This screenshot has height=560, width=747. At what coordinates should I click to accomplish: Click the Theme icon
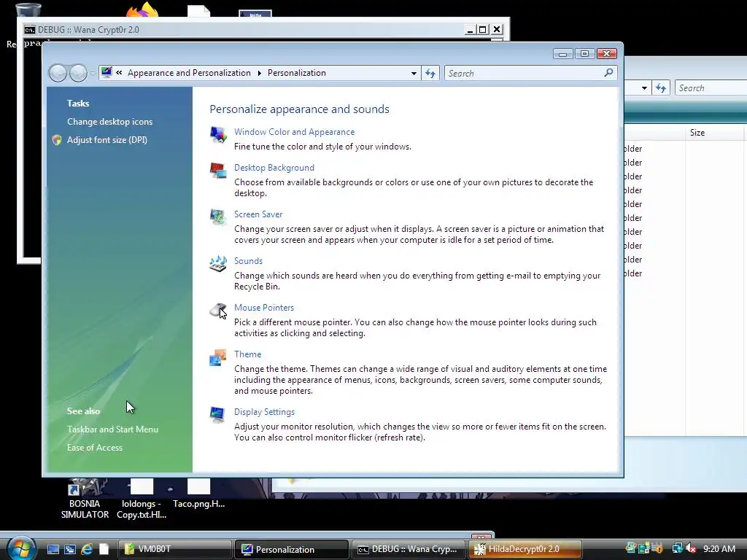coord(218,357)
